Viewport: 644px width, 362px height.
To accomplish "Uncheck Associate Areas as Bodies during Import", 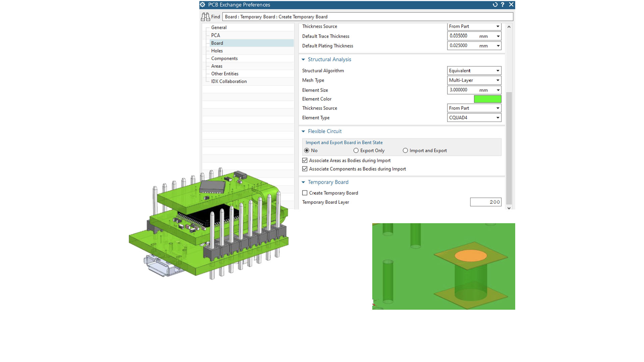I will click(305, 160).
